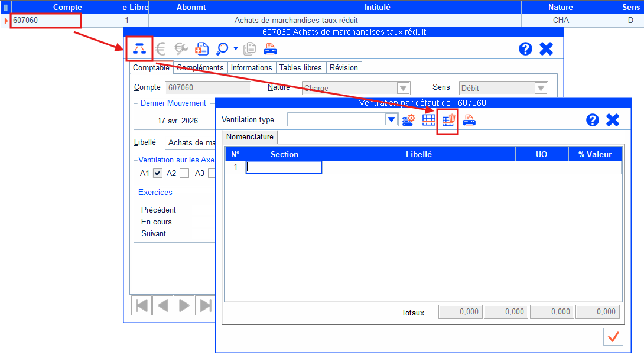The image size is (644, 358).
Task: Go to the first record navigation button
Action: (142, 305)
